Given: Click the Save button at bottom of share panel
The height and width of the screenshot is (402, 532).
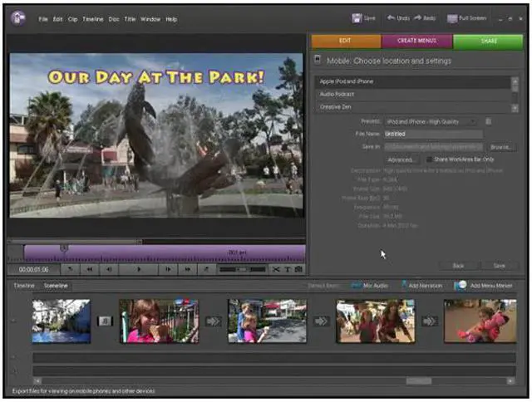Looking at the screenshot, I should (499, 266).
